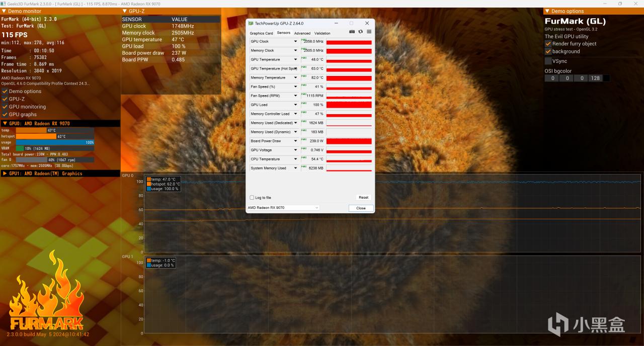The height and width of the screenshot is (346, 644).
Task: Click the GPU 1 graph legend box
Action: [x=160, y=263]
